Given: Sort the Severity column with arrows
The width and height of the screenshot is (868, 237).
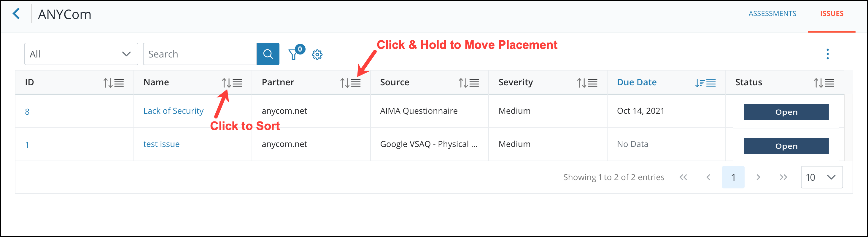Looking at the screenshot, I should click(581, 83).
